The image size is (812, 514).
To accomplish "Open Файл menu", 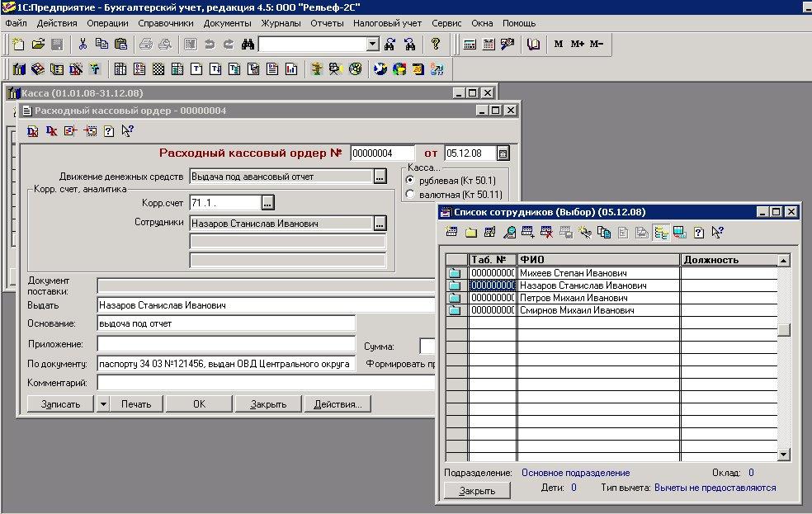I will point(16,23).
